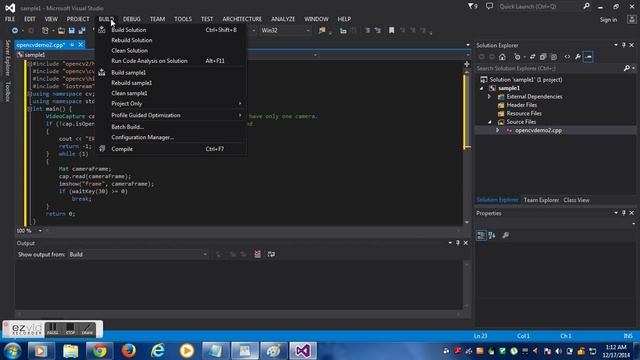640x360 pixels.
Task: Click Sign in link
Action: point(608,20)
